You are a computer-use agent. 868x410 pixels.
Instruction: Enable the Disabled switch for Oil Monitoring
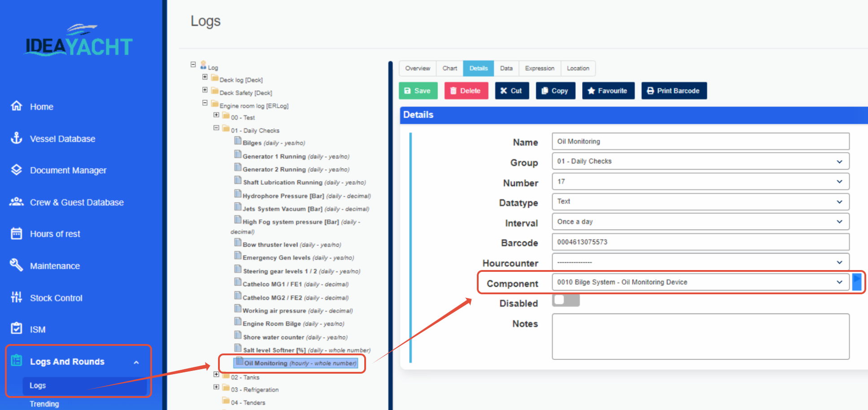566,300
